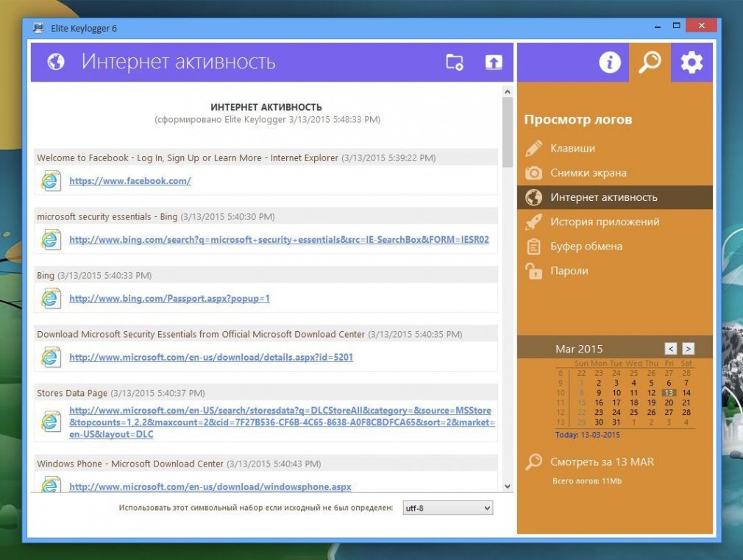Pick March 20 in the calendar

[x=669, y=403]
